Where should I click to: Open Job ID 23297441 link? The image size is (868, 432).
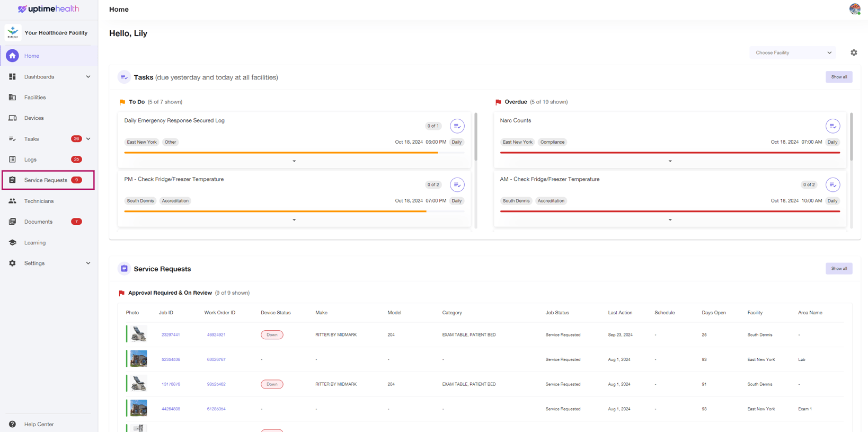(x=171, y=335)
